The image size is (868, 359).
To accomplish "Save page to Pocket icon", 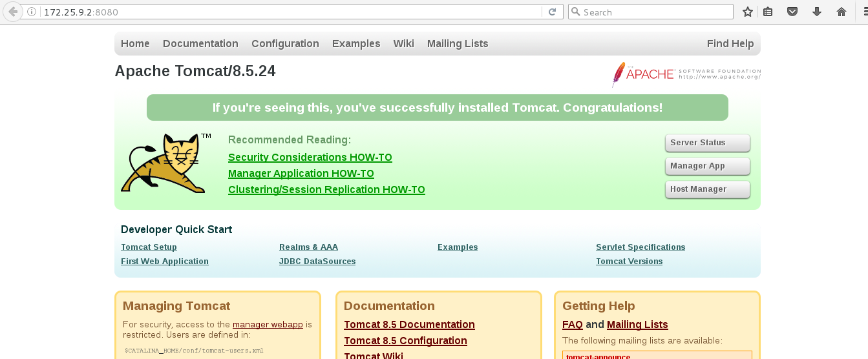I will [792, 12].
